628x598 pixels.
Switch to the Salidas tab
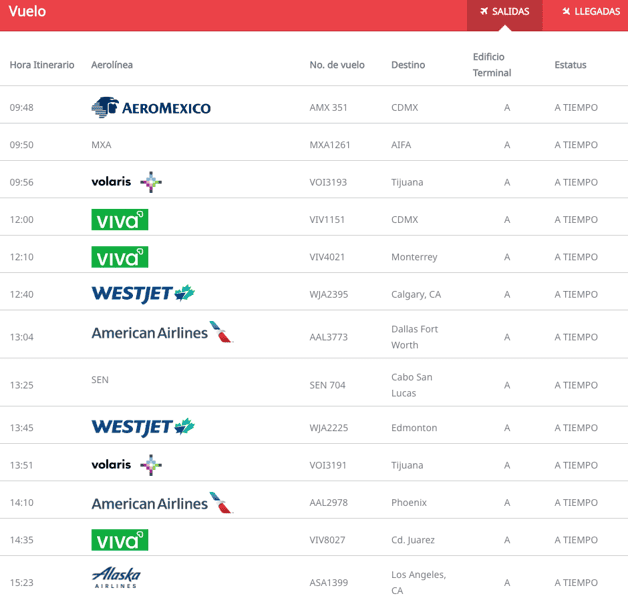505,12
